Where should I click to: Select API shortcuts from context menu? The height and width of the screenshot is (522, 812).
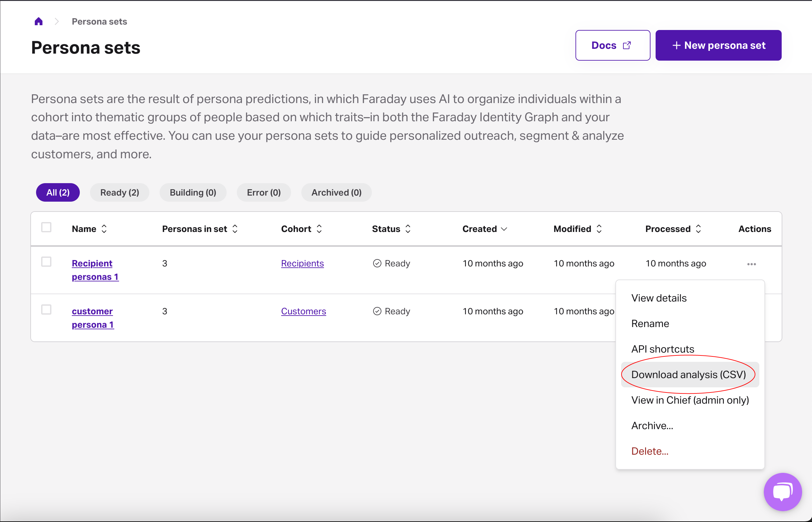(x=663, y=349)
